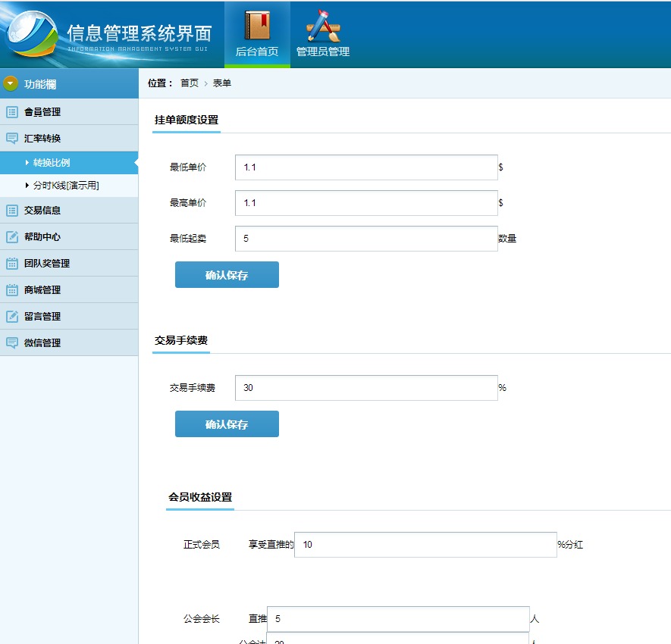Image resolution: width=671 pixels, height=644 pixels.
Task: Open 商城管理 menu section
Action: 69,290
